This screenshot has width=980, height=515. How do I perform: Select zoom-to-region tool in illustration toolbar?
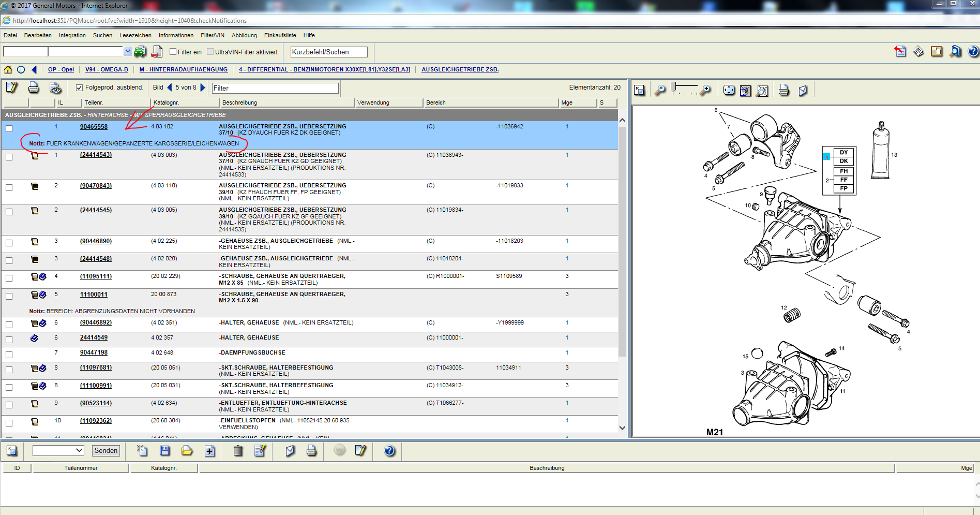click(x=745, y=91)
